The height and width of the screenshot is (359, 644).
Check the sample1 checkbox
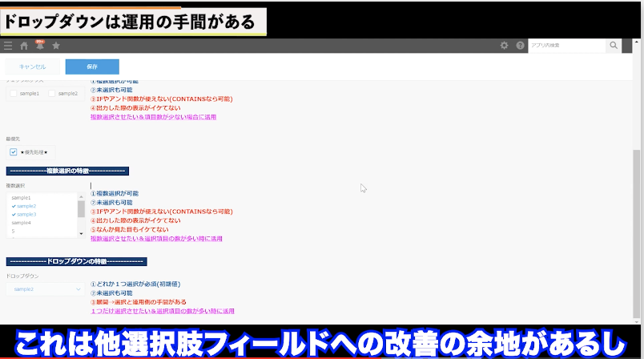pyautogui.click(x=14, y=94)
